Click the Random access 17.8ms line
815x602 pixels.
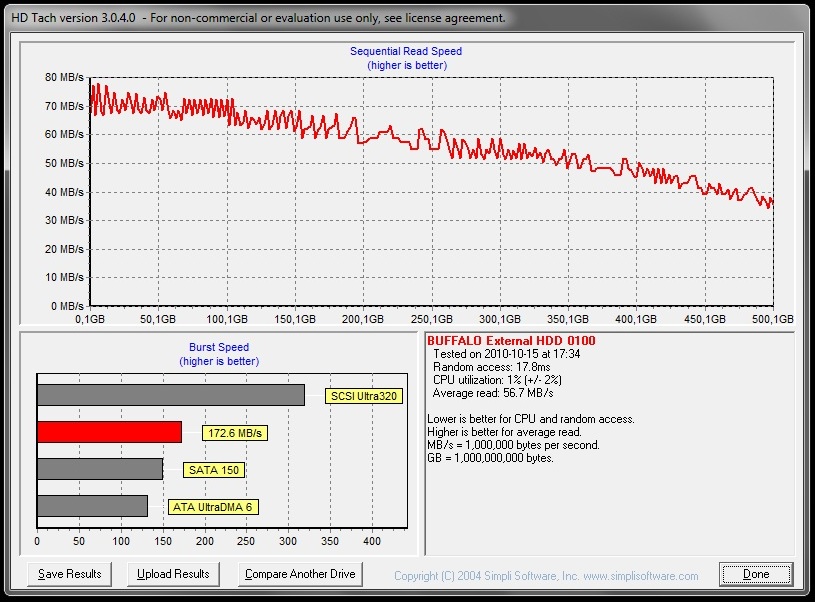[x=490, y=367]
